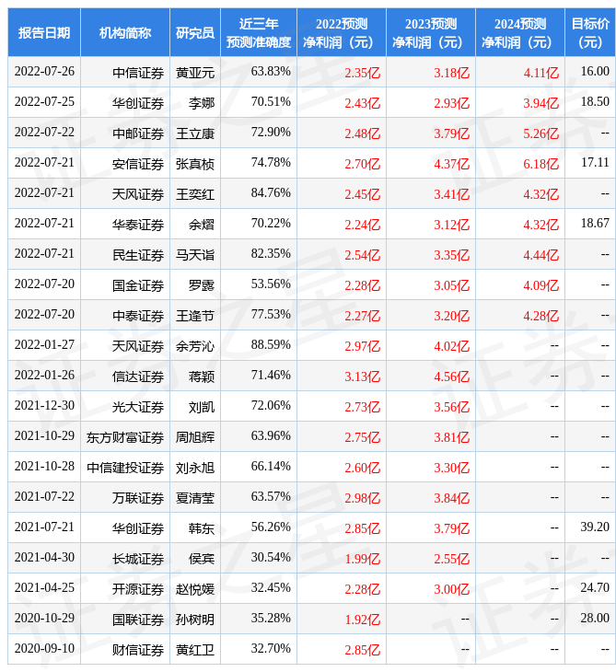Click the 近三年预测准确度 column header
Screen dimensions: 616x672
(x=259, y=32)
